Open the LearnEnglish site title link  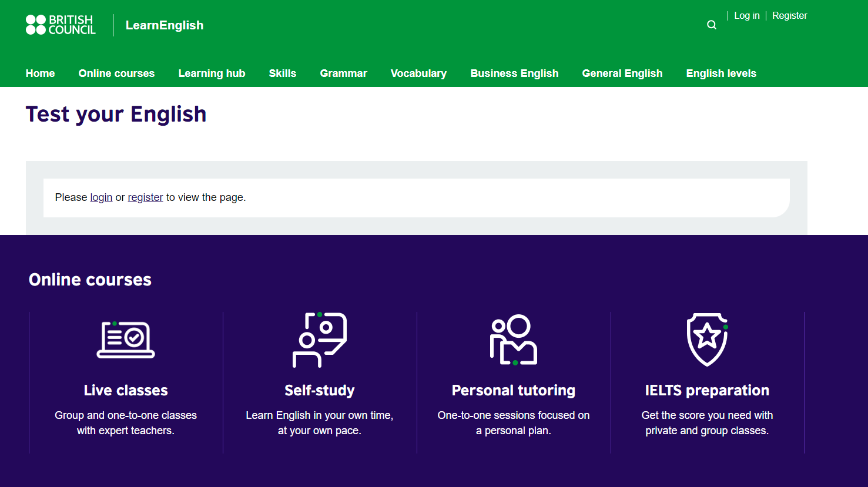[165, 25]
